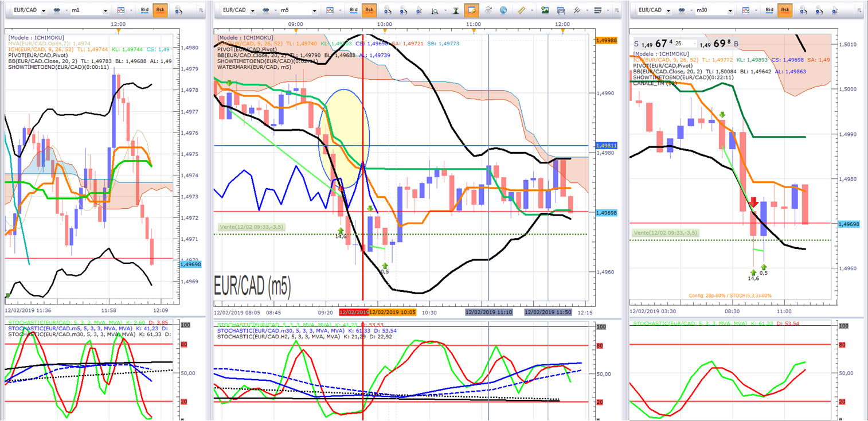
Task: Click the CANALE_TM (18) indicator label in the m30 chart
Action: [656, 83]
